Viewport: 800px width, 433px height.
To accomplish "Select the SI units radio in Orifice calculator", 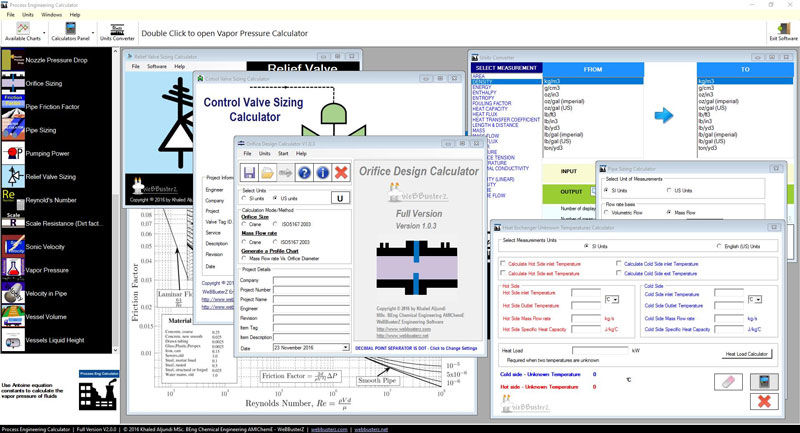I will [x=245, y=199].
